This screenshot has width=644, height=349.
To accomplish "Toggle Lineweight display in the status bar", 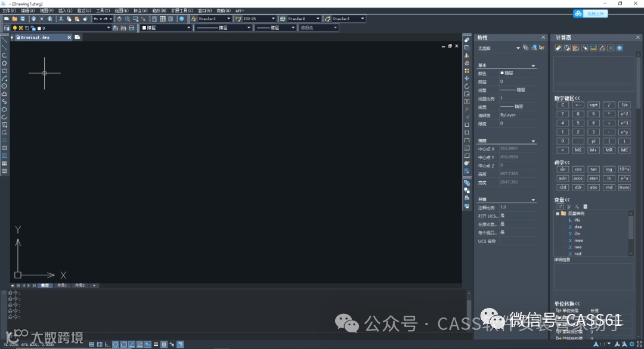I will [x=156, y=344].
